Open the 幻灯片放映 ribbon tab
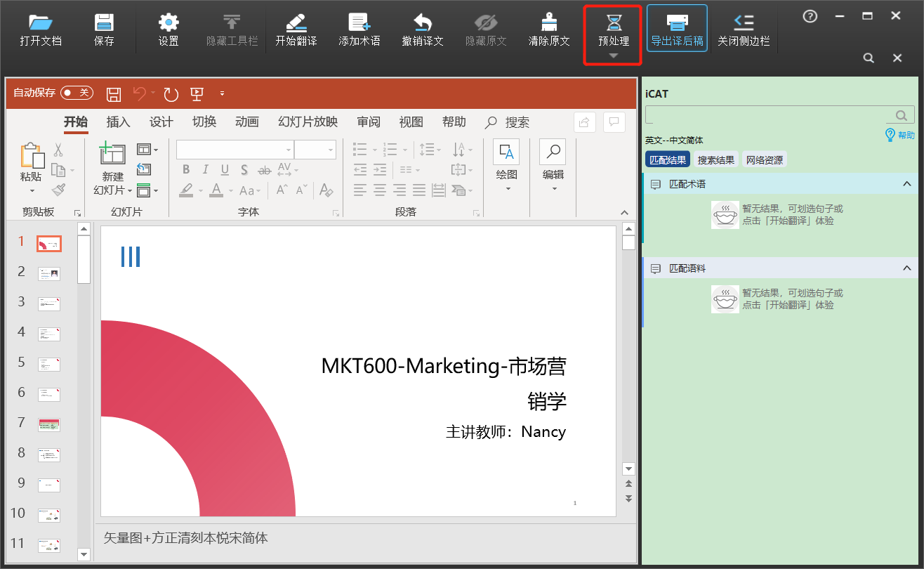 pos(308,122)
